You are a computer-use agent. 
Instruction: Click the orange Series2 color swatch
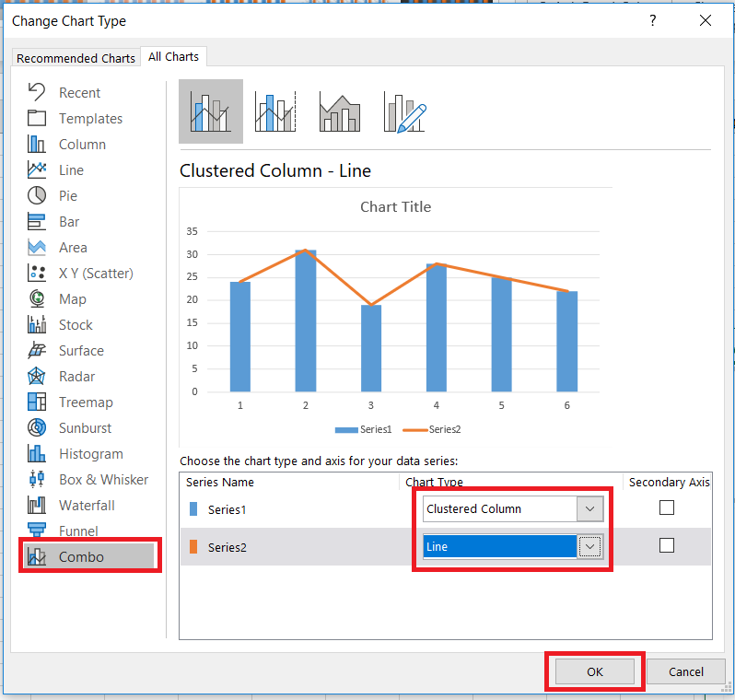tap(193, 547)
